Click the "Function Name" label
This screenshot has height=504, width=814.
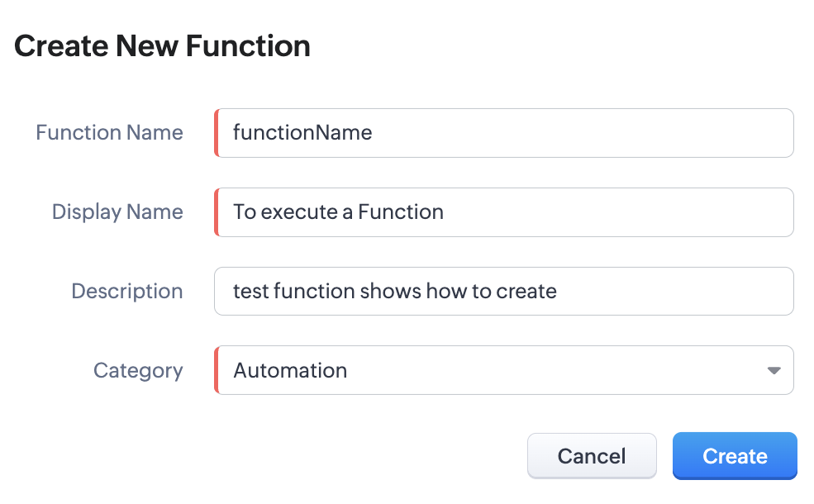click(x=109, y=133)
